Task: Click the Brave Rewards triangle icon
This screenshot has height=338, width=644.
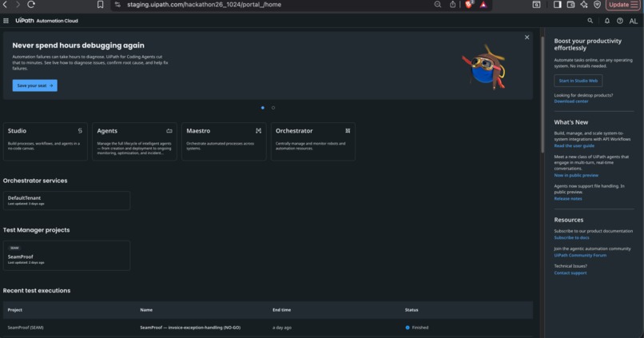Action: click(x=483, y=5)
